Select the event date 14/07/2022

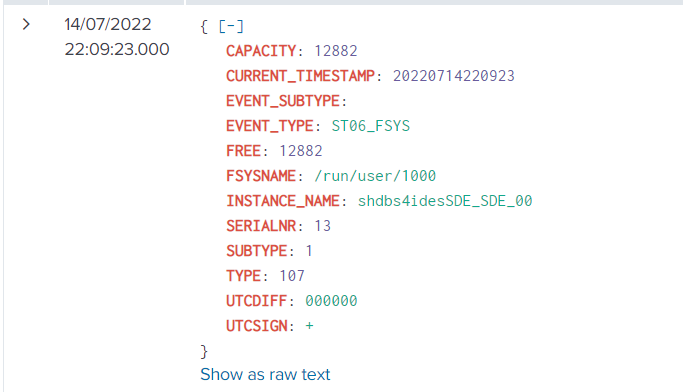108,24
